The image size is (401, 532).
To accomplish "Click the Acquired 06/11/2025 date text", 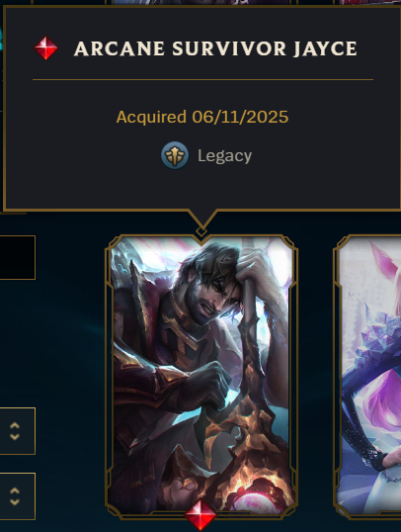I will (x=202, y=117).
